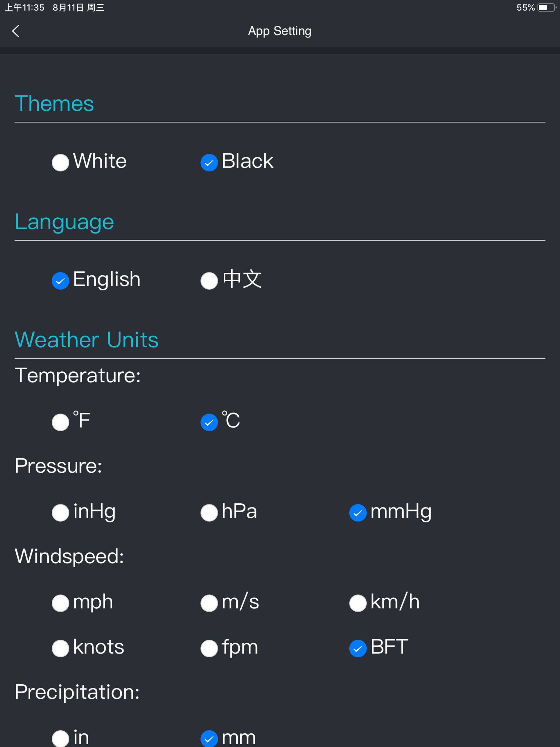Set temperature unit to °F
560x747 pixels.
click(60, 422)
